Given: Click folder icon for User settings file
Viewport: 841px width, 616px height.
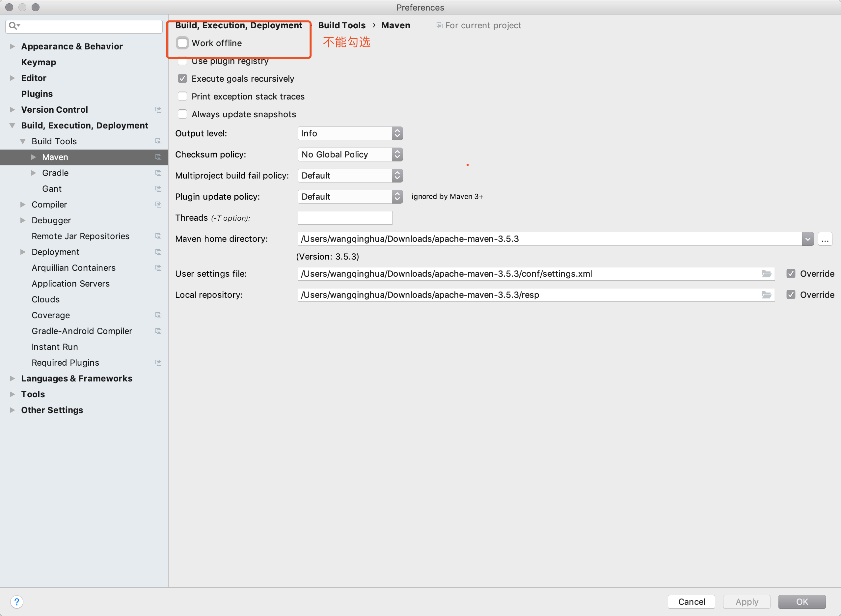Looking at the screenshot, I should 766,274.
